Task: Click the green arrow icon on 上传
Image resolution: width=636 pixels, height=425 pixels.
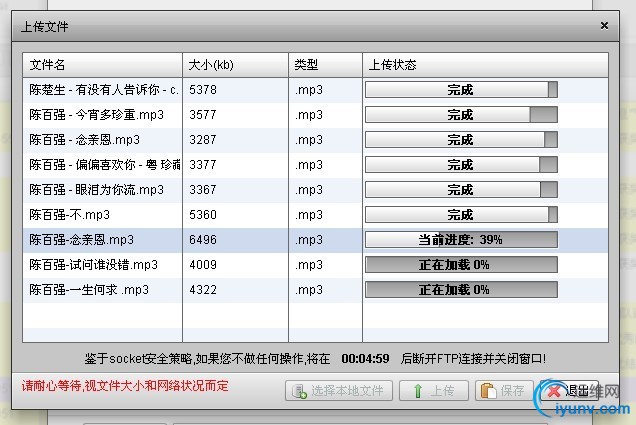Action: pyautogui.click(x=417, y=391)
